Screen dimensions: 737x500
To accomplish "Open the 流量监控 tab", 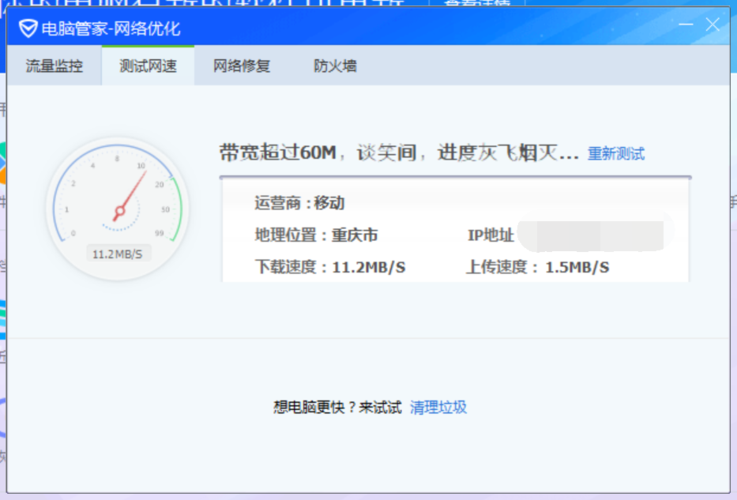I will (54, 67).
